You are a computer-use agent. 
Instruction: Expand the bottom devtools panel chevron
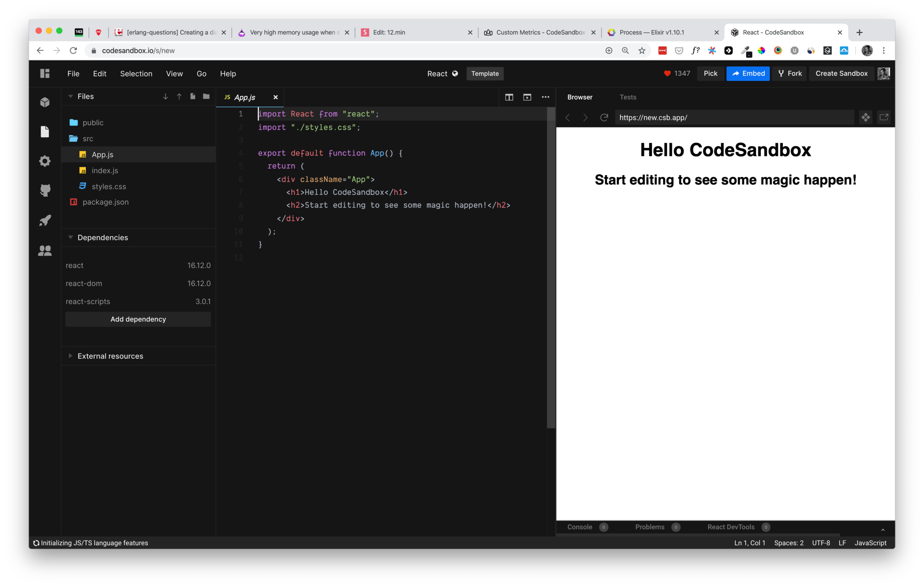tap(883, 529)
